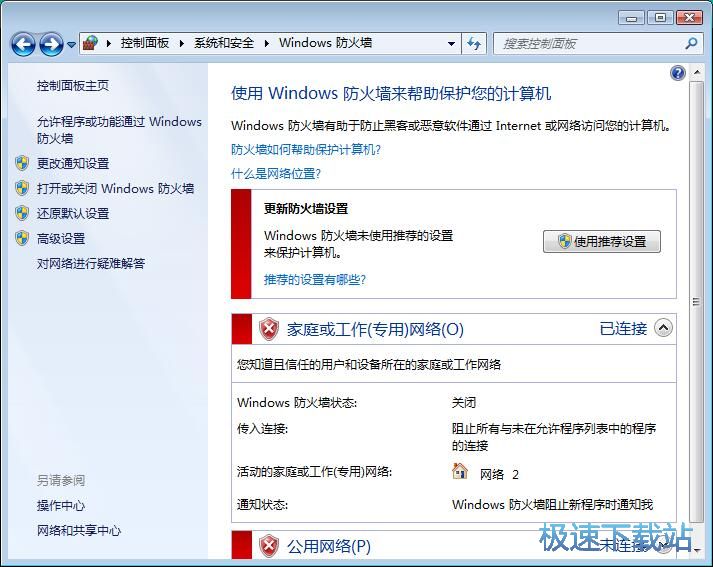Click 公用网络(P) heading
713x567 pixels.
coord(329,546)
